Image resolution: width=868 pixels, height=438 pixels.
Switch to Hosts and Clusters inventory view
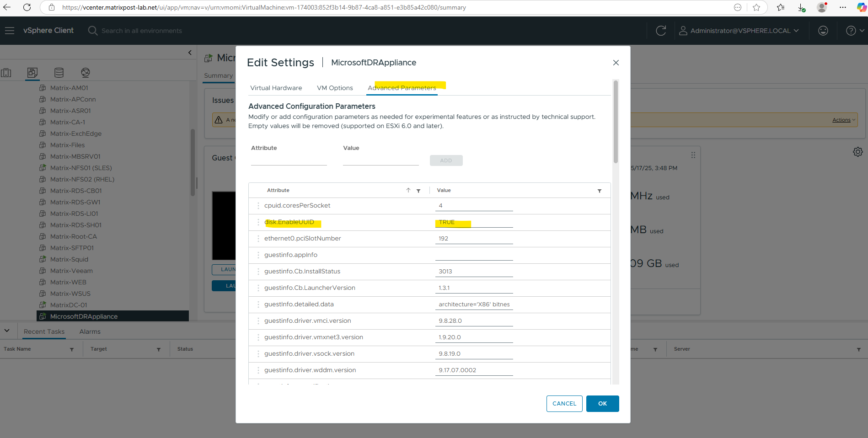6,73
